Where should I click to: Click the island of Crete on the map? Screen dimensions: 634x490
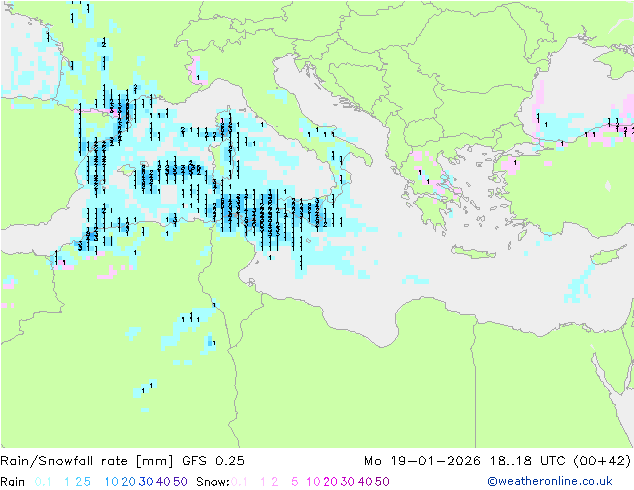[473, 252]
